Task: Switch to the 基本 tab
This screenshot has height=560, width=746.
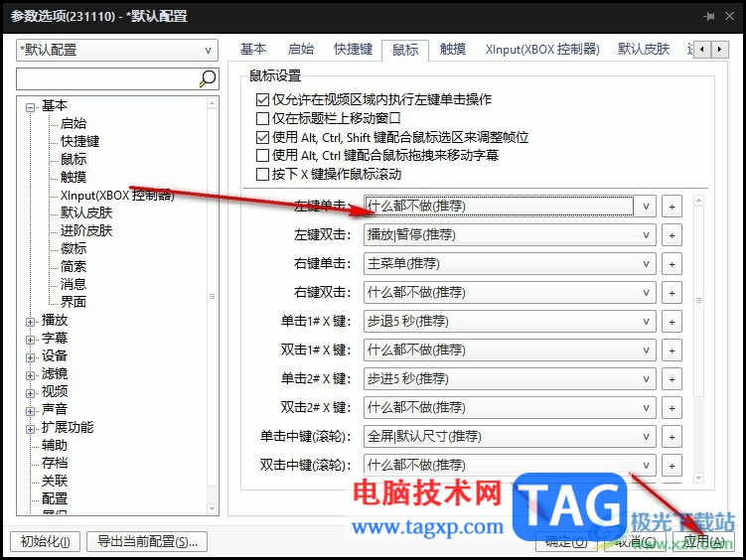Action: pos(253,49)
